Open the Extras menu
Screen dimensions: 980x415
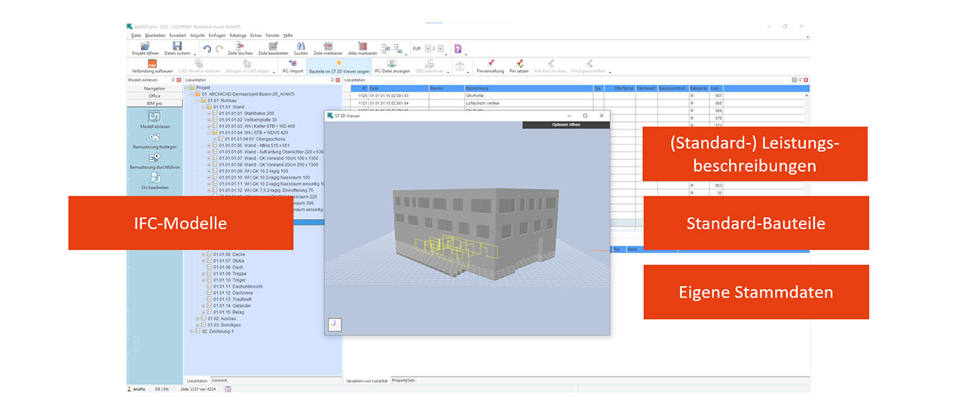256,35
